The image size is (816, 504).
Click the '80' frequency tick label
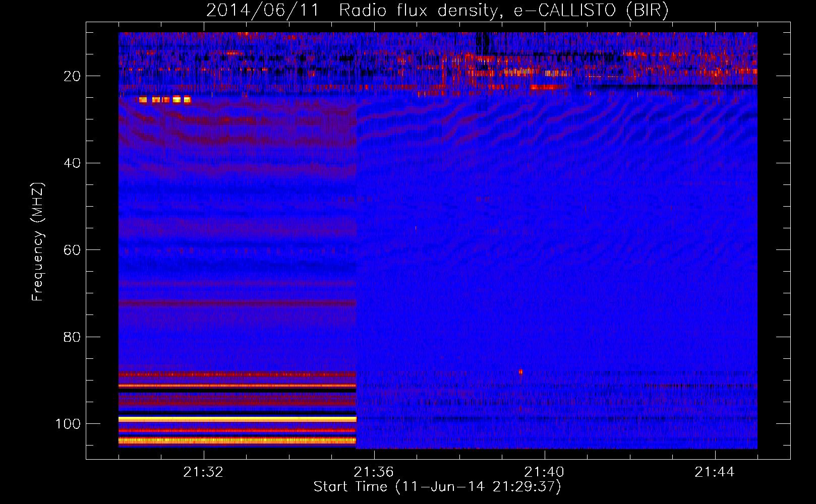coord(72,337)
